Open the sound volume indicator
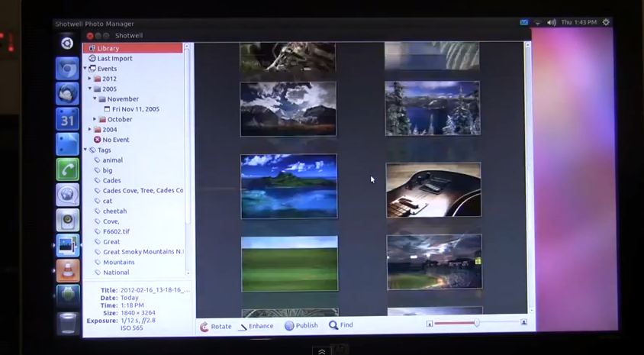Viewport: 644px width, 355px height. pyautogui.click(x=551, y=23)
